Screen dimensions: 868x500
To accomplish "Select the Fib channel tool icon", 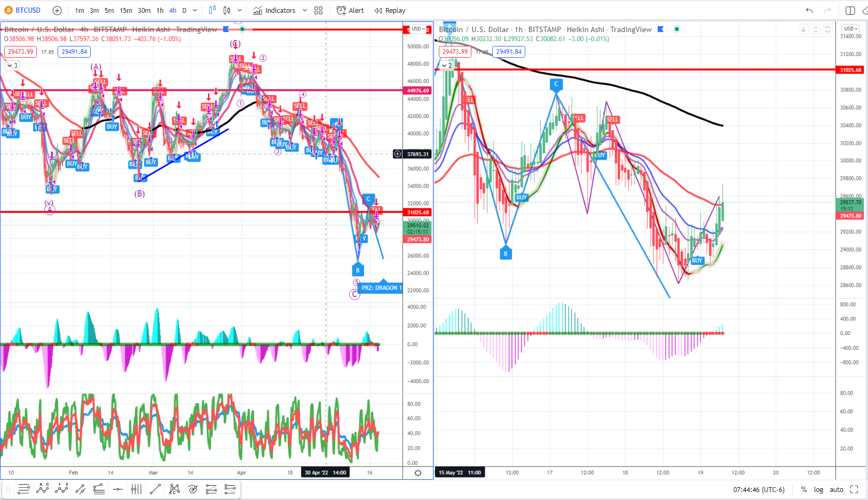I will pyautogui.click(x=99, y=489).
